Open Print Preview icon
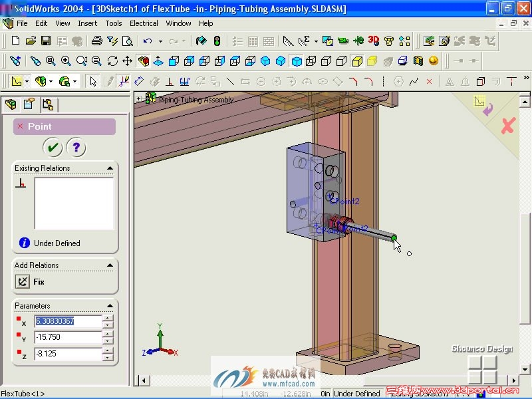 click(128, 41)
